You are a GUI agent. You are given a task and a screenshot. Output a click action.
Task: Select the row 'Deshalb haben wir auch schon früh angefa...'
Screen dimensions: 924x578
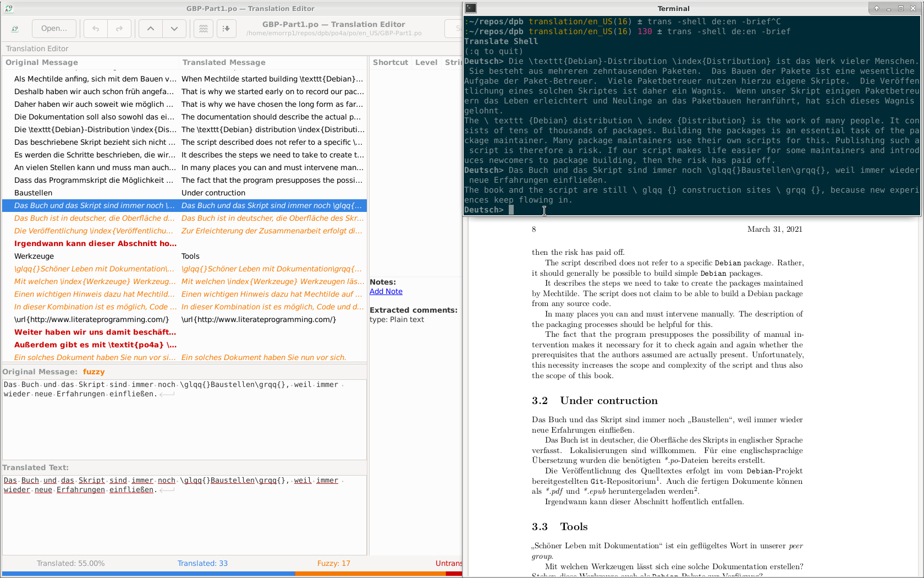(x=184, y=91)
